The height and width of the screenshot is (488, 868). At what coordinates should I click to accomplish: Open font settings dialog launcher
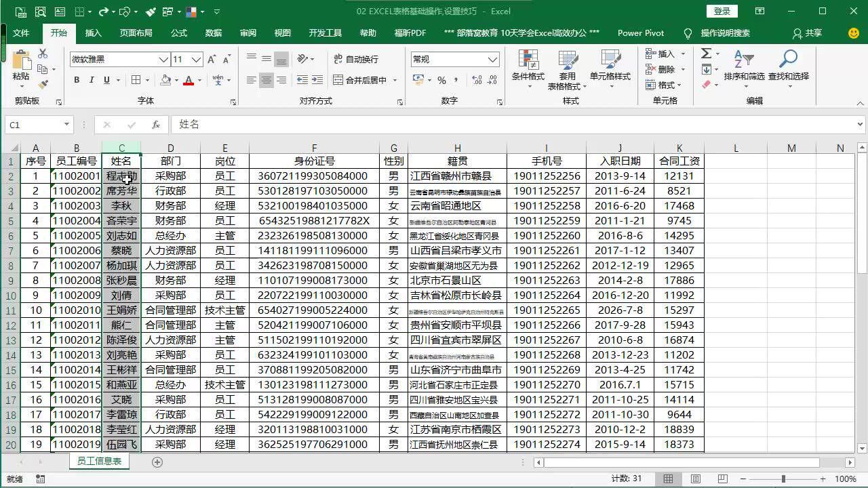tap(233, 102)
